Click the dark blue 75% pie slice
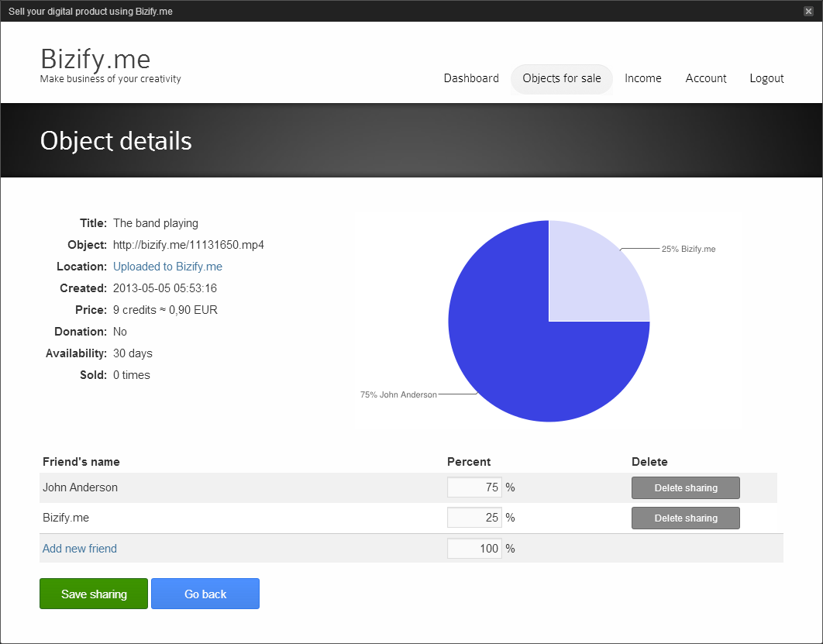 [515, 357]
